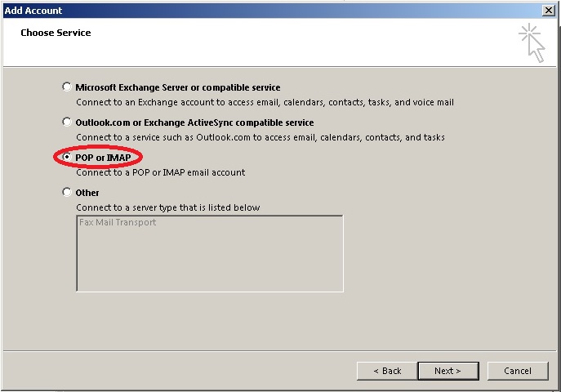The height and width of the screenshot is (392, 561).
Task: Select the POP or IMAP radio button
Action: pos(66,157)
